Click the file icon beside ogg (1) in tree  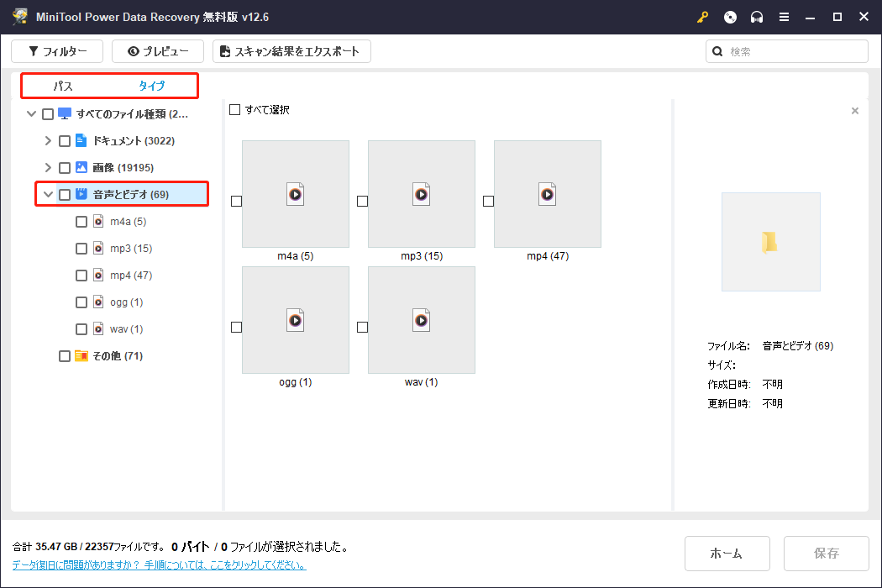pyautogui.click(x=98, y=302)
